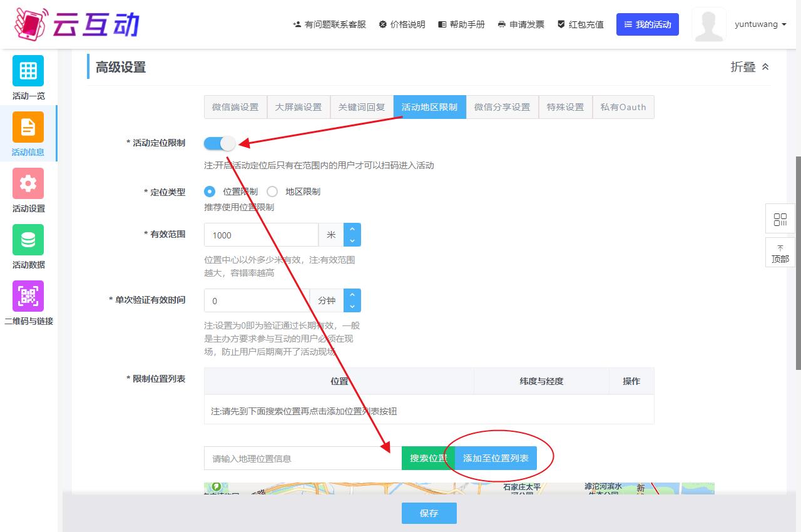Screen dimensions: 801x532
Task: Toggle the 活动定位限制 switch off
Action: tap(219, 143)
